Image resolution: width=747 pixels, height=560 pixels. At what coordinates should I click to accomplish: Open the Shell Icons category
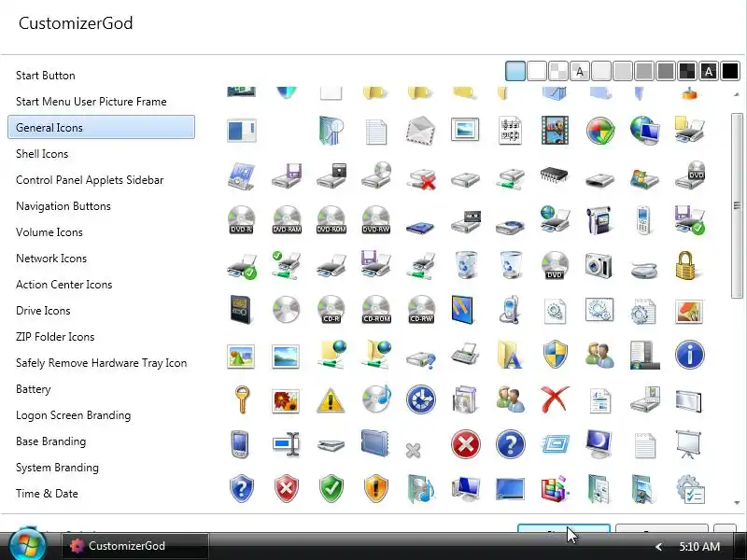click(x=42, y=154)
